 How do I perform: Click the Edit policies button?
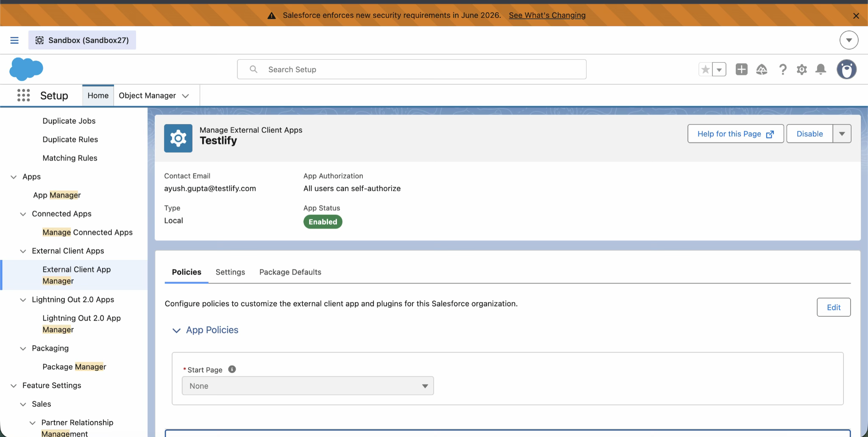tap(834, 307)
